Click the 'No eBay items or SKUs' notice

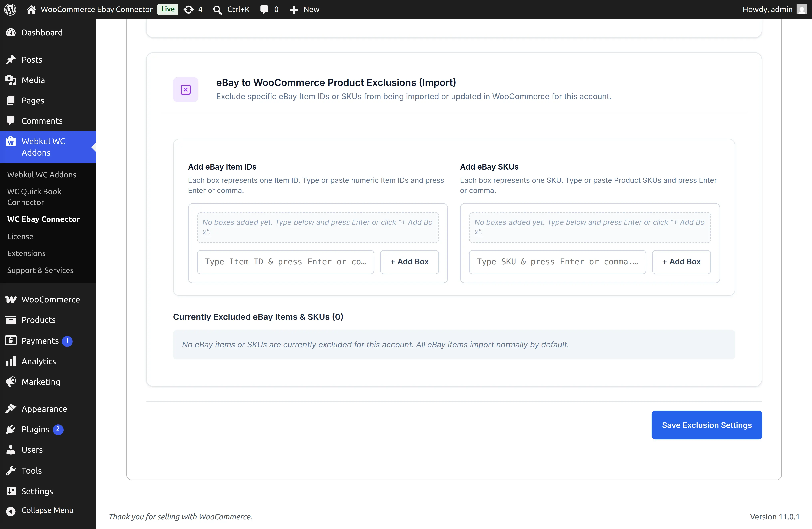point(454,345)
